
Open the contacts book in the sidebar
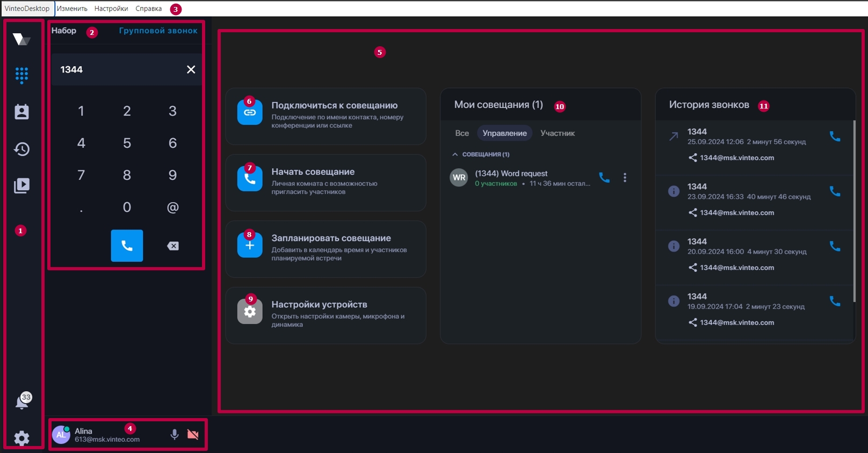click(x=21, y=112)
